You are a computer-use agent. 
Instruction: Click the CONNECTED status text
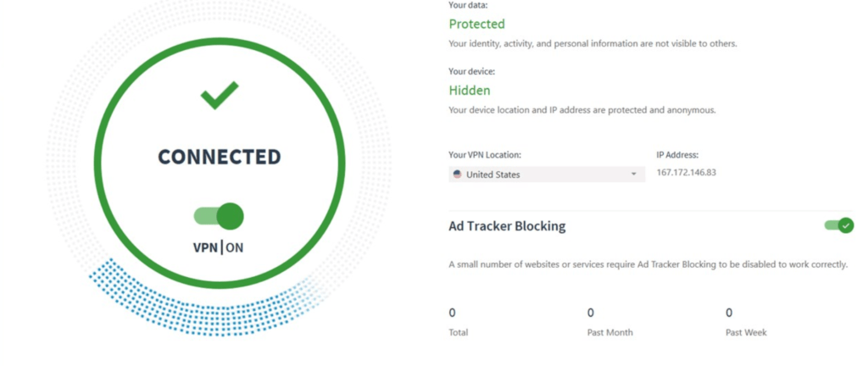click(220, 157)
